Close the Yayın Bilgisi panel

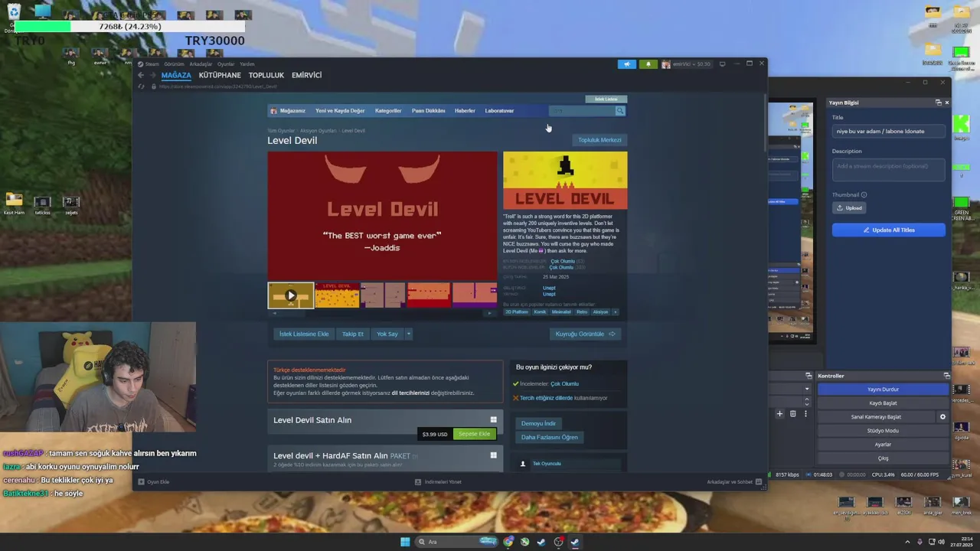tap(947, 103)
